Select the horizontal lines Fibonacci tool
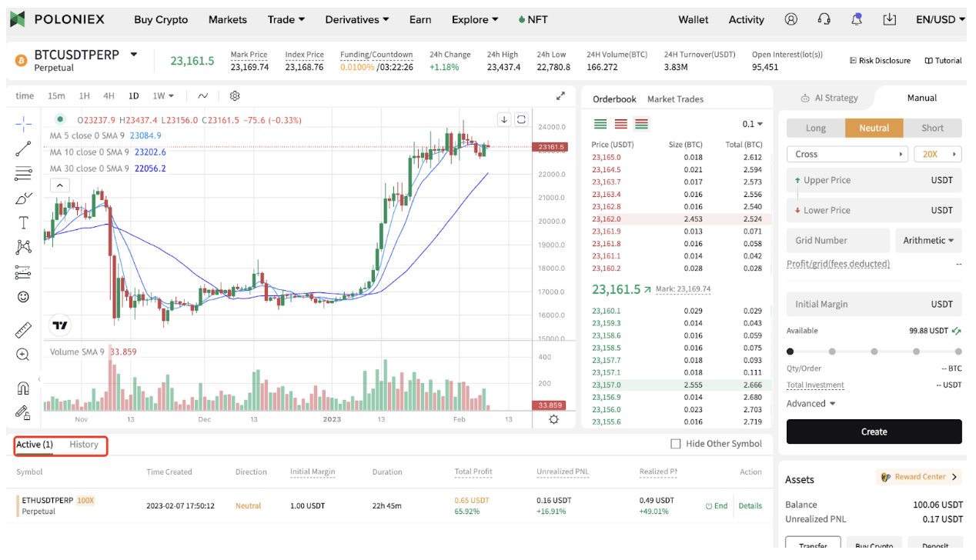This screenshot has width=976, height=560. (x=23, y=174)
